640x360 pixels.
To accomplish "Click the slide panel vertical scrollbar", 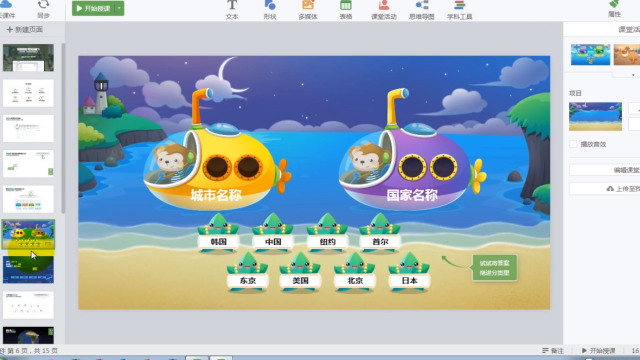I will point(63,128).
